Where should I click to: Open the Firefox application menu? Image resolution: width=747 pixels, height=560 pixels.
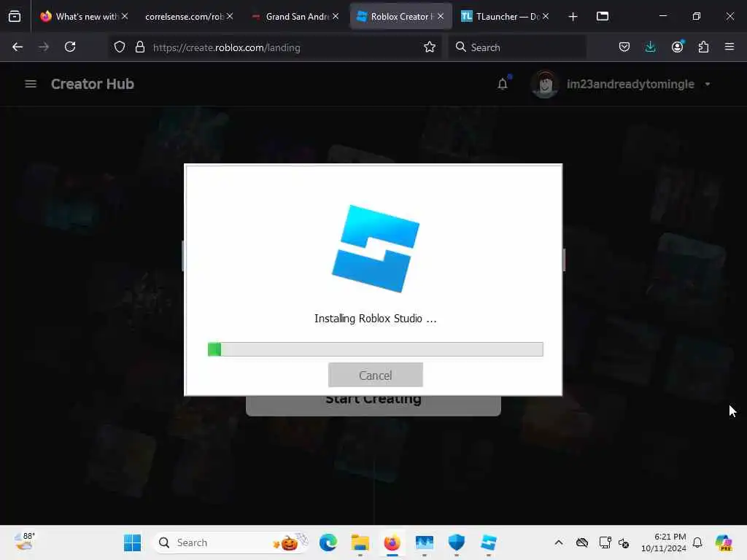(729, 47)
